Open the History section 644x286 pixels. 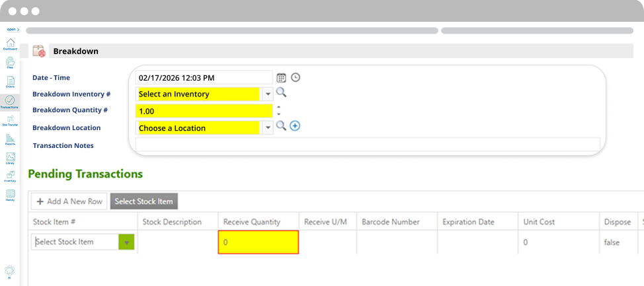click(11, 196)
